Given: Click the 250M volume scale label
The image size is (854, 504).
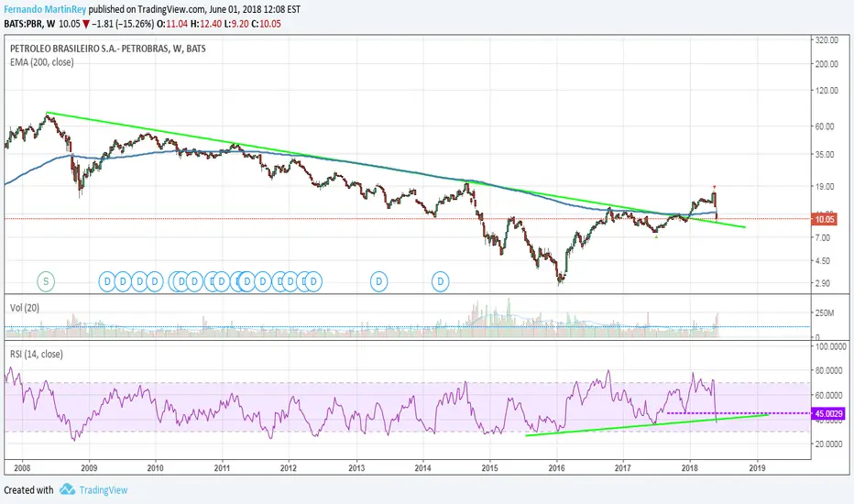Looking at the screenshot, I should [825, 313].
